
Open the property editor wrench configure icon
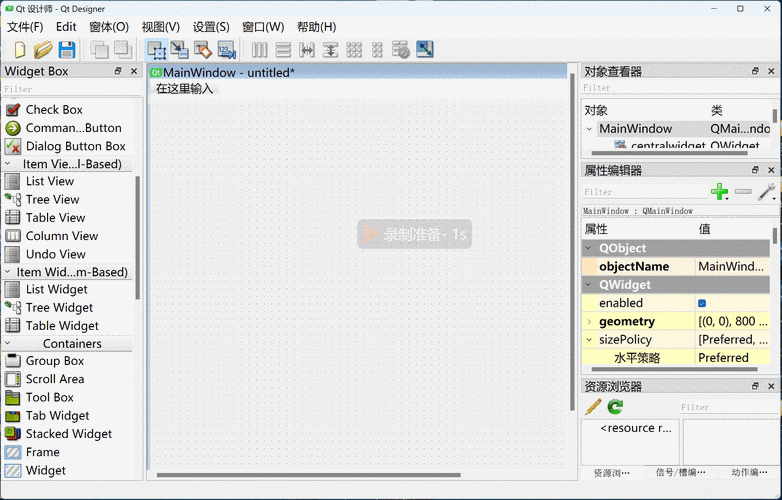767,192
